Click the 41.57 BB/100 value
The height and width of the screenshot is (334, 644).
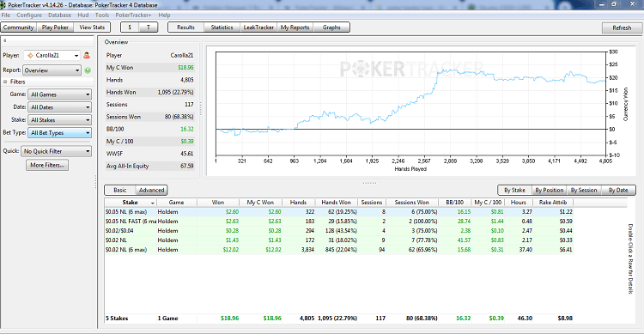tap(464, 240)
